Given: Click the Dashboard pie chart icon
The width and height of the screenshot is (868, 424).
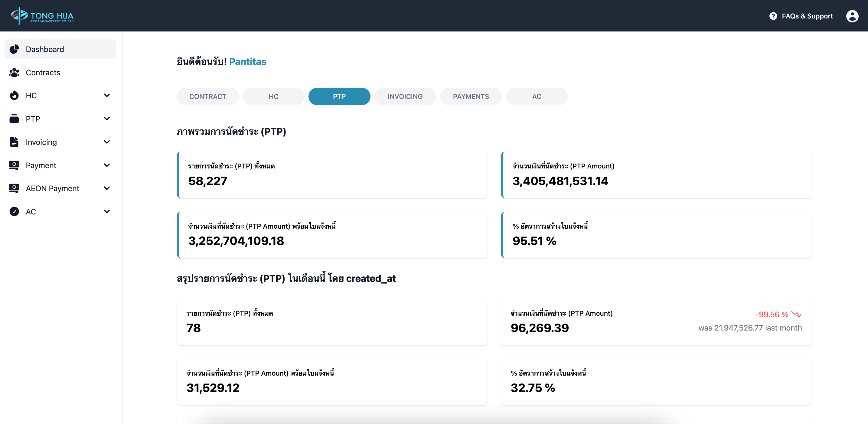Looking at the screenshot, I should pos(14,49).
